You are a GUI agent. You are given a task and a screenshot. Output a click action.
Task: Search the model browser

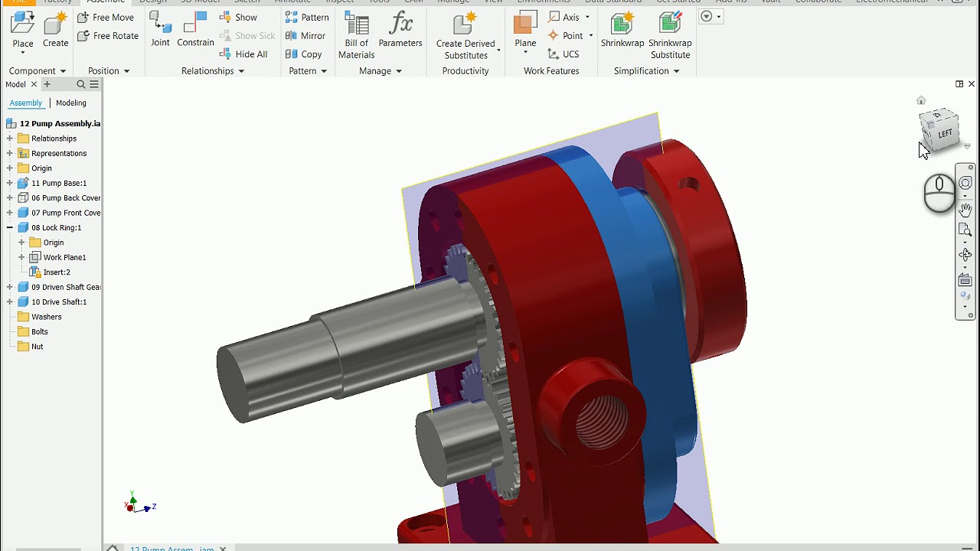81,84
